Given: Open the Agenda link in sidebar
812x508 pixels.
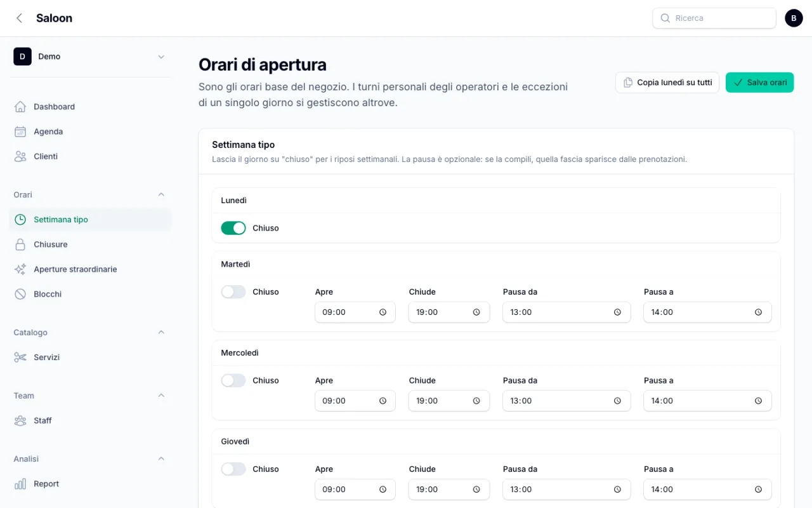Looking at the screenshot, I should pyautogui.click(x=91, y=131).
